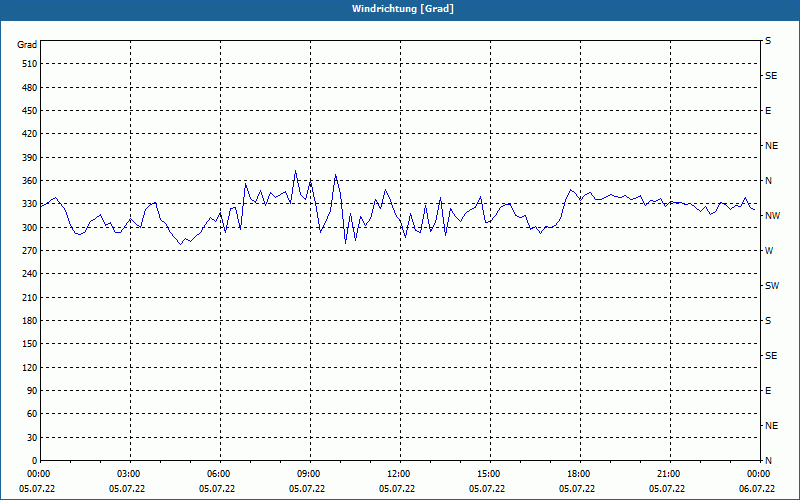Click the 120 value on the left axis
This screenshot has height=500, width=800.
tap(30, 367)
